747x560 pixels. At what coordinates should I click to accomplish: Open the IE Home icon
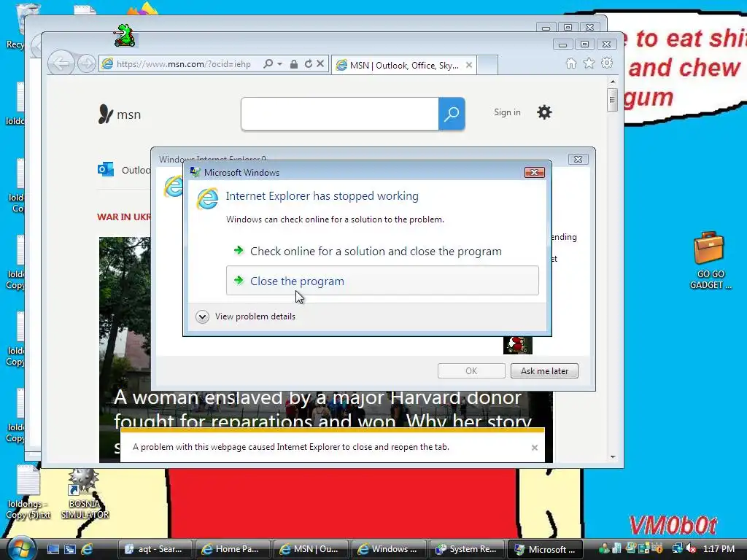click(x=570, y=63)
